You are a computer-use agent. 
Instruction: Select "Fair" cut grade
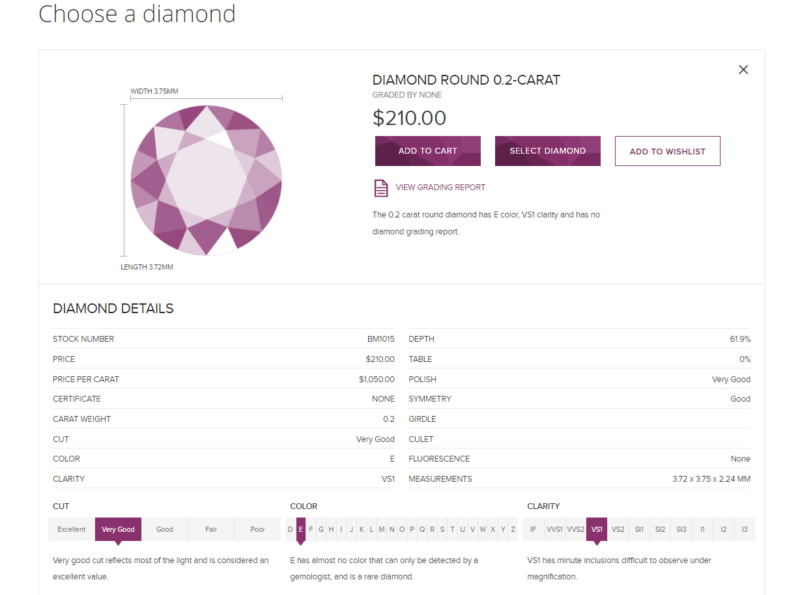tap(210, 529)
